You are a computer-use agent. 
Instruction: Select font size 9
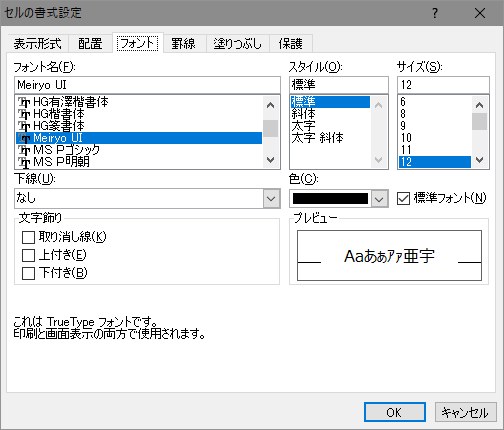(x=435, y=126)
